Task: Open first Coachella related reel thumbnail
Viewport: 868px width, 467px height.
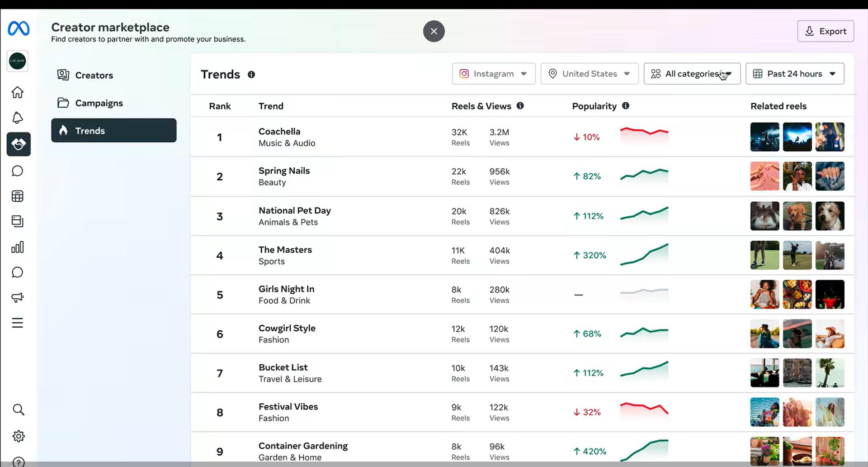Action: [765, 137]
